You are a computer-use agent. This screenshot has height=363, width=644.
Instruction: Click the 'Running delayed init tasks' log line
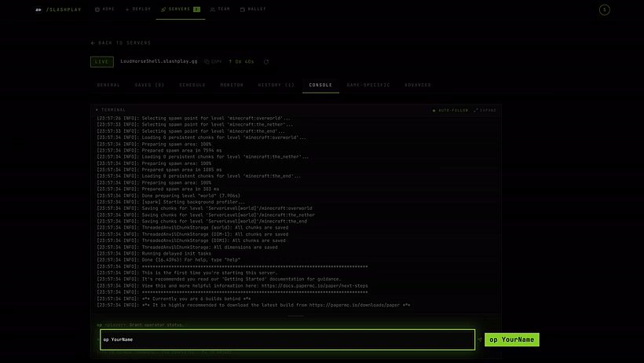pos(154,253)
